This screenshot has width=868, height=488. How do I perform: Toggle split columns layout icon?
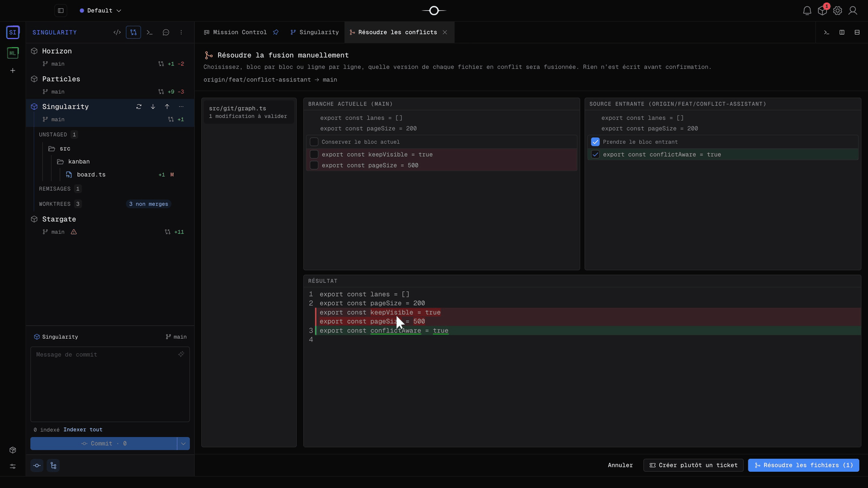pyautogui.click(x=842, y=33)
